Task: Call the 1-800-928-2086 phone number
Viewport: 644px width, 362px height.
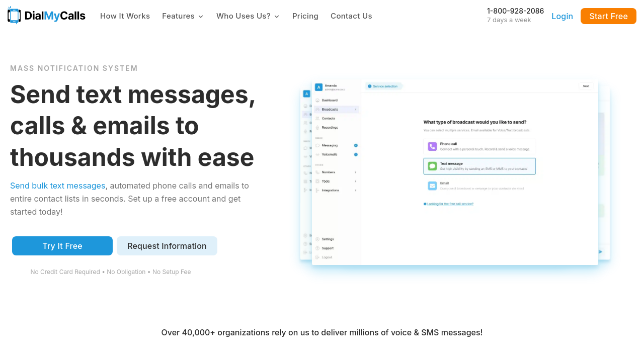Action: point(515,11)
